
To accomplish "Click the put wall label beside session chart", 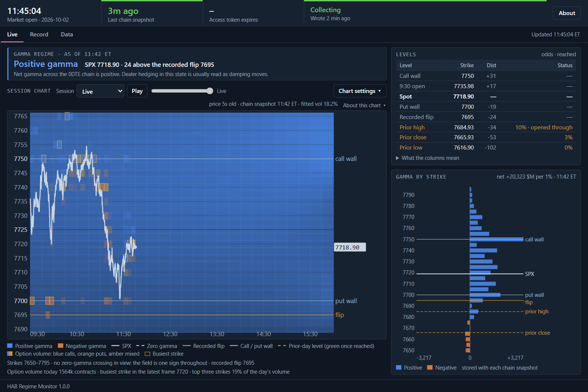I will [x=346, y=301].
